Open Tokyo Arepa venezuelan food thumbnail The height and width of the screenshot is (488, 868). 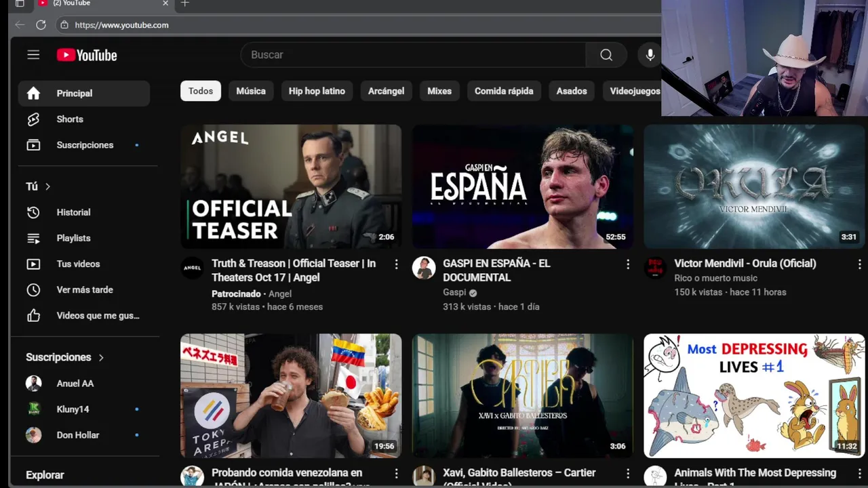291,396
